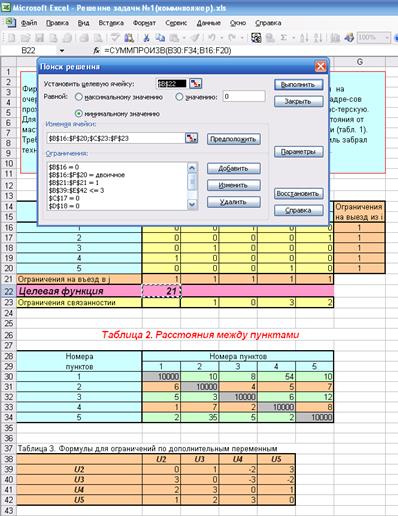
Task: Click the formula bar showing =СУММПРОИЗВ formula
Action: 250,51
